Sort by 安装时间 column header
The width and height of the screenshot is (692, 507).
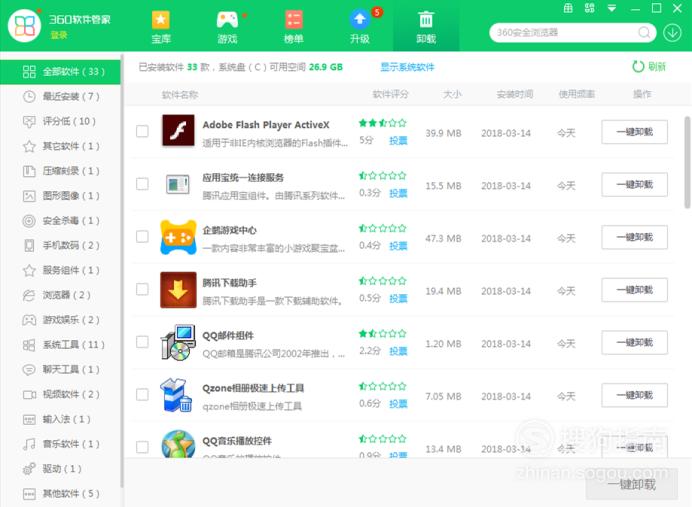pos(515,94)
